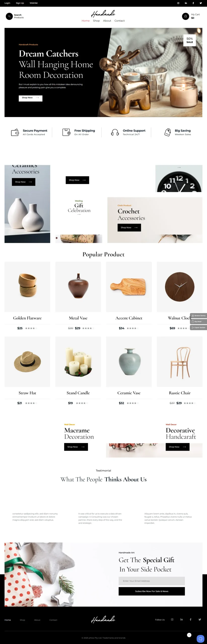Click Subscribe Now For Sale & News
Image resolution: width=207 pixels, height=644 pixels.
[x=152, y=591]
